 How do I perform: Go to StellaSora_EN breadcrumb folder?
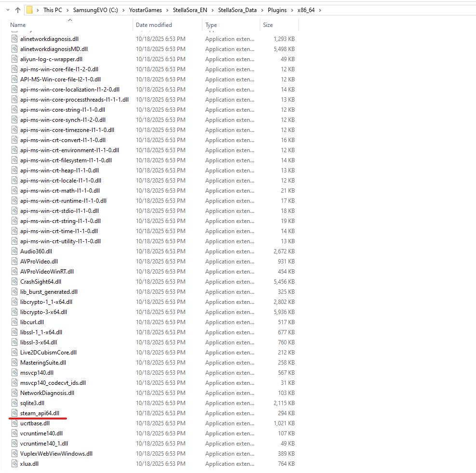pyautogui.click(x=190, y=10)
